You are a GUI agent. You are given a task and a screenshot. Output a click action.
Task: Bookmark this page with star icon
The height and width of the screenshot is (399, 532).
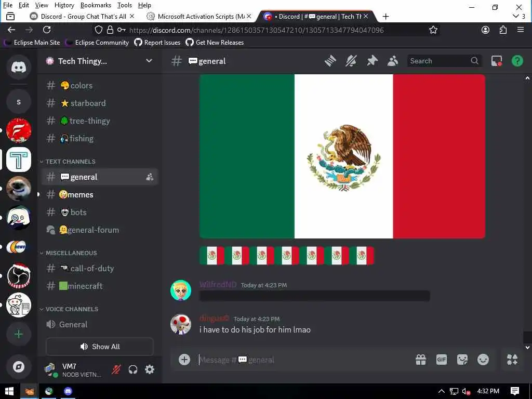click(433, 30)
